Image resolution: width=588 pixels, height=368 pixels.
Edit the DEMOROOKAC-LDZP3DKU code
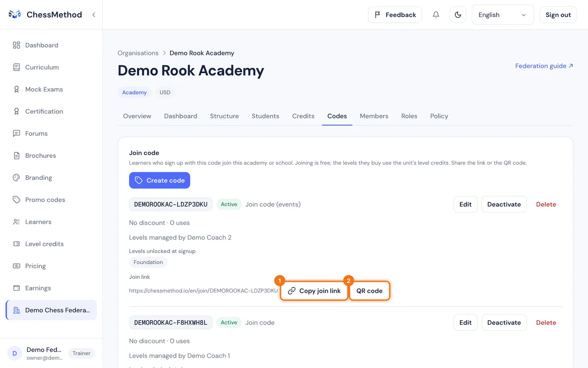click(465, 204)
